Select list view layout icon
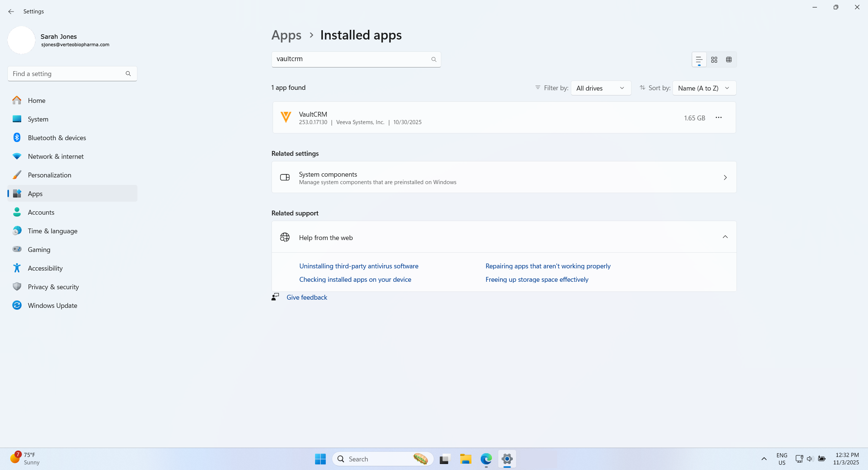 tap(699, 60)
